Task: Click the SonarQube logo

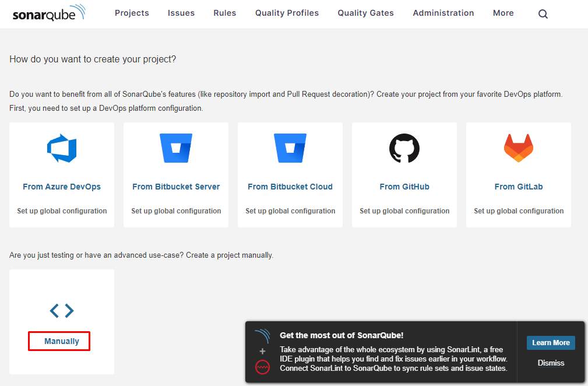Action: point(49,13)
